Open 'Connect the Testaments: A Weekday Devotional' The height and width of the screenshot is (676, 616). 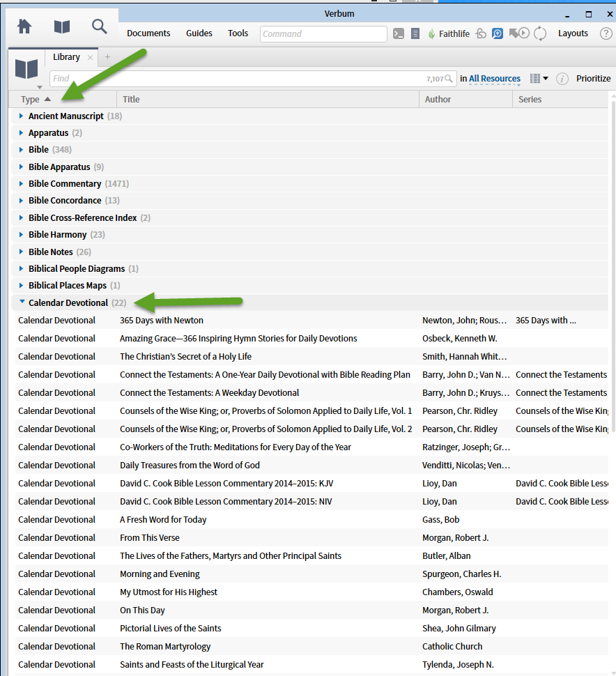[209, 393]
